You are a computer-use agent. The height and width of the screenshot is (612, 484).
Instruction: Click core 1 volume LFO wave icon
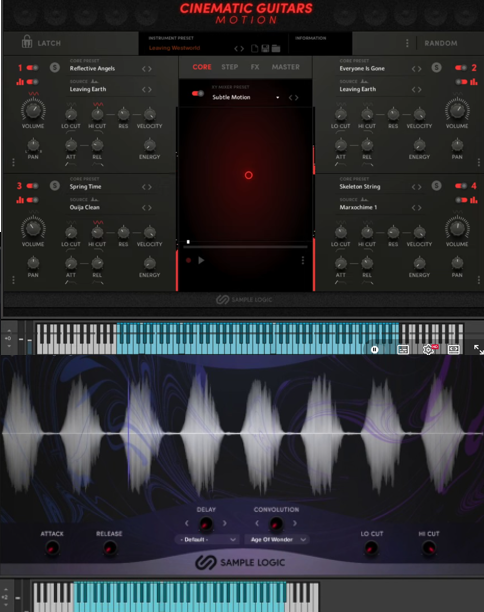pyautogui.click(x=33, y=94)
